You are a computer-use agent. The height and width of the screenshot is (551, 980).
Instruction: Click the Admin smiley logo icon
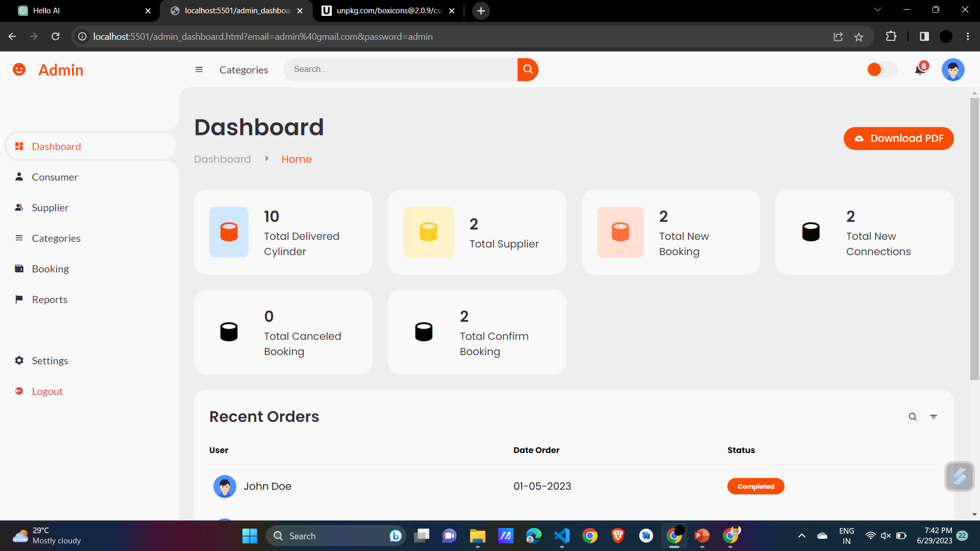(19, 69)
